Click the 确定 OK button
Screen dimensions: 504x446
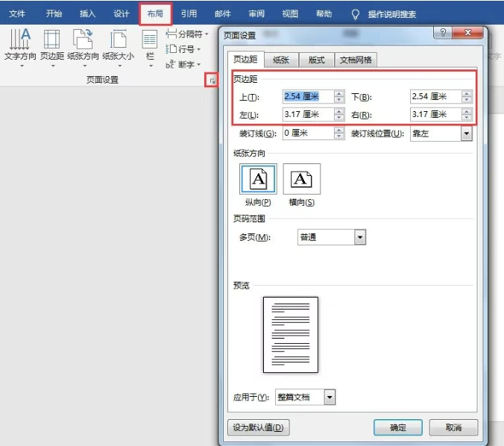[x=398, y=427]
